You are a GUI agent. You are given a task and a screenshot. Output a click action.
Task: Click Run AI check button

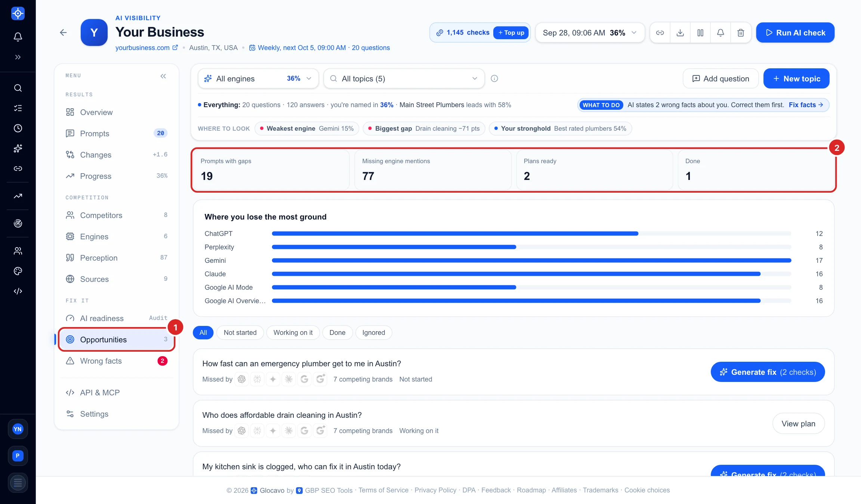[795, 33]
